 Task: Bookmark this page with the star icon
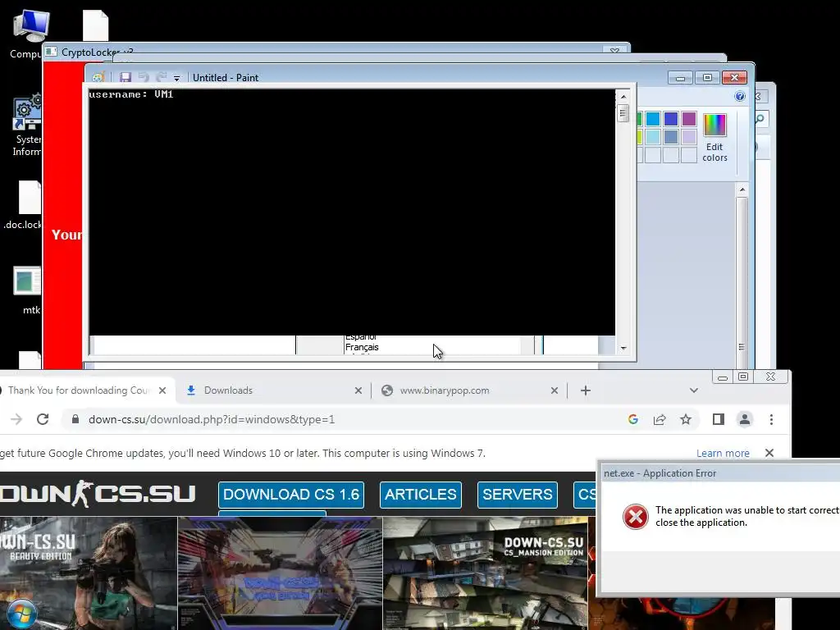click(x=686, y=419)
